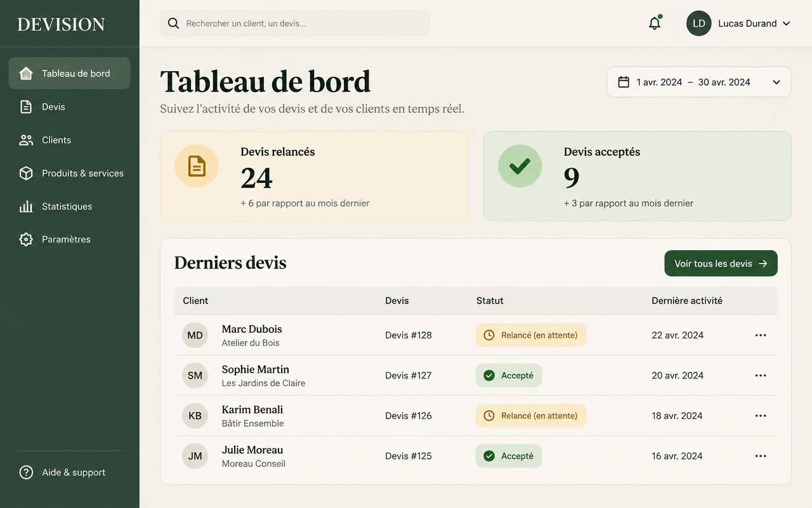Click the Relancé (en attente) badge for Devis #128
Viewport: 812px width, 508px height.
[x=531, y=335]
